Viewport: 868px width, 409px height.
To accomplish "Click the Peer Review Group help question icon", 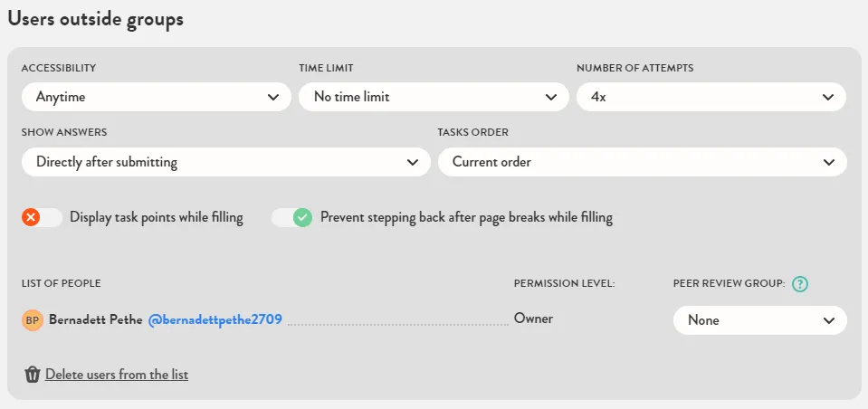I will [x=799, y=284].
